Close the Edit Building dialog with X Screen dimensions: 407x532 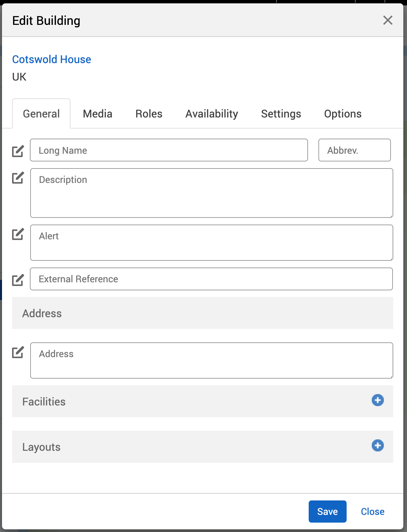coord(388,20)
